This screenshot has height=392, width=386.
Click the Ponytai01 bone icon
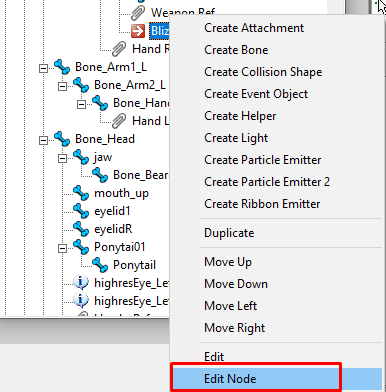pos(81,247)
